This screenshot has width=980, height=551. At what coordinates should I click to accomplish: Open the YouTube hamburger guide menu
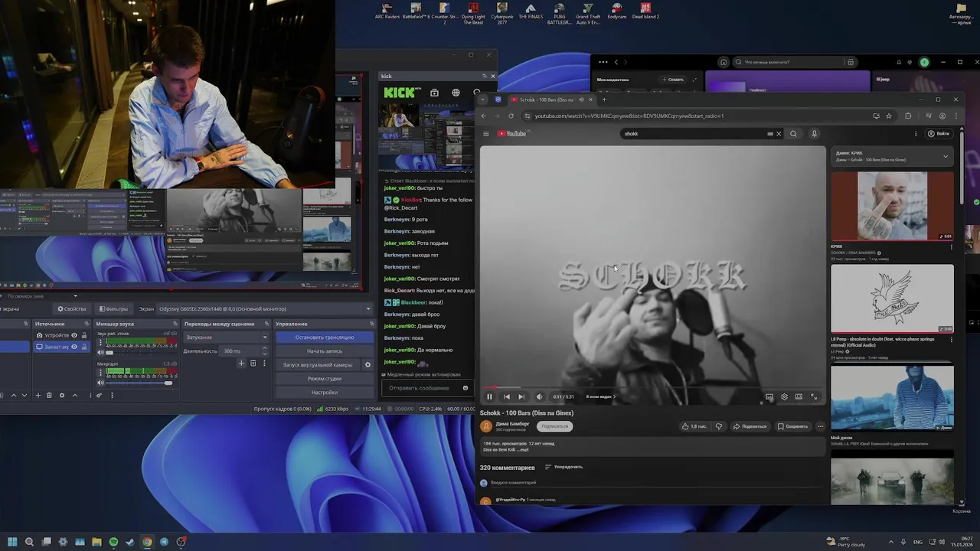click(x=485, y=134)
